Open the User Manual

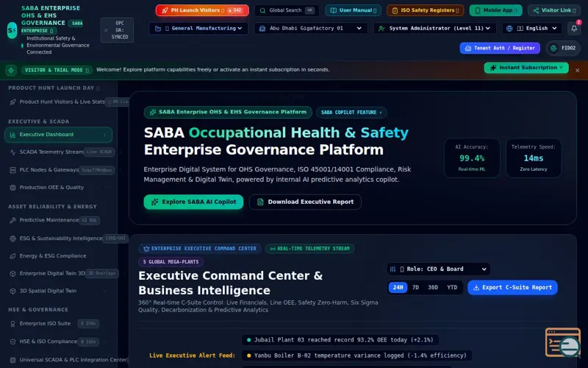353,10
